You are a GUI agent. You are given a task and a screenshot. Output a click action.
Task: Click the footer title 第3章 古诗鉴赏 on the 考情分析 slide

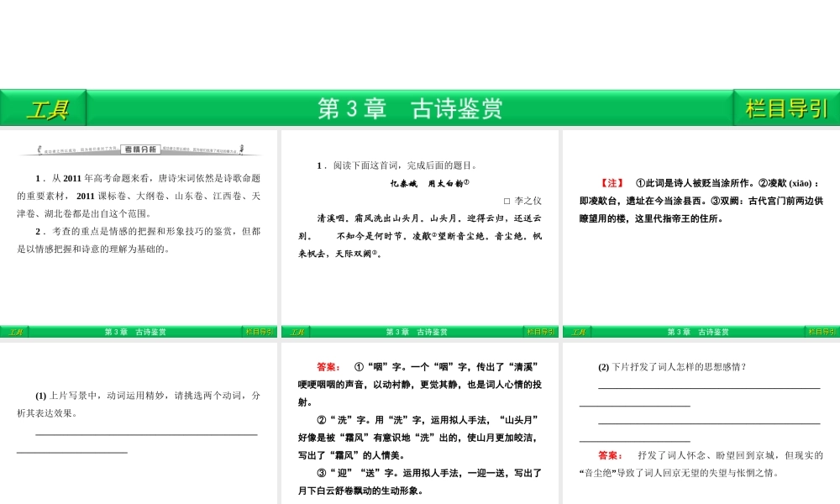[135, 332]
